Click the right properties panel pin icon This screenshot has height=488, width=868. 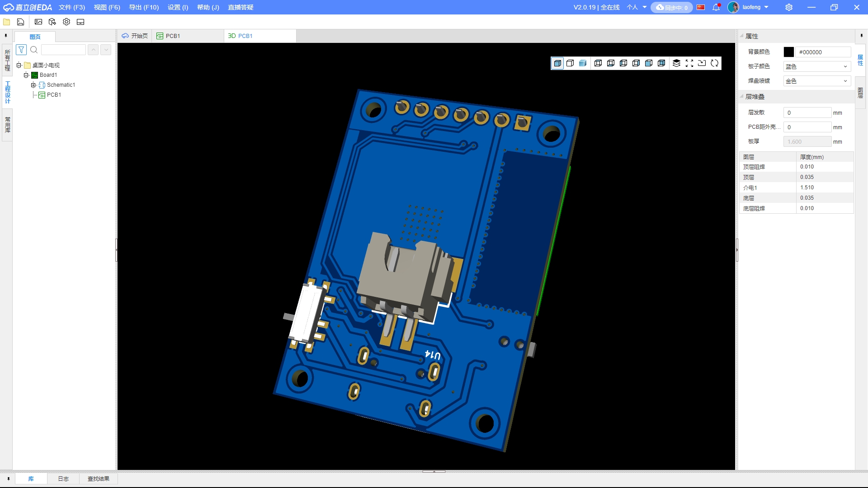point(861,36)
